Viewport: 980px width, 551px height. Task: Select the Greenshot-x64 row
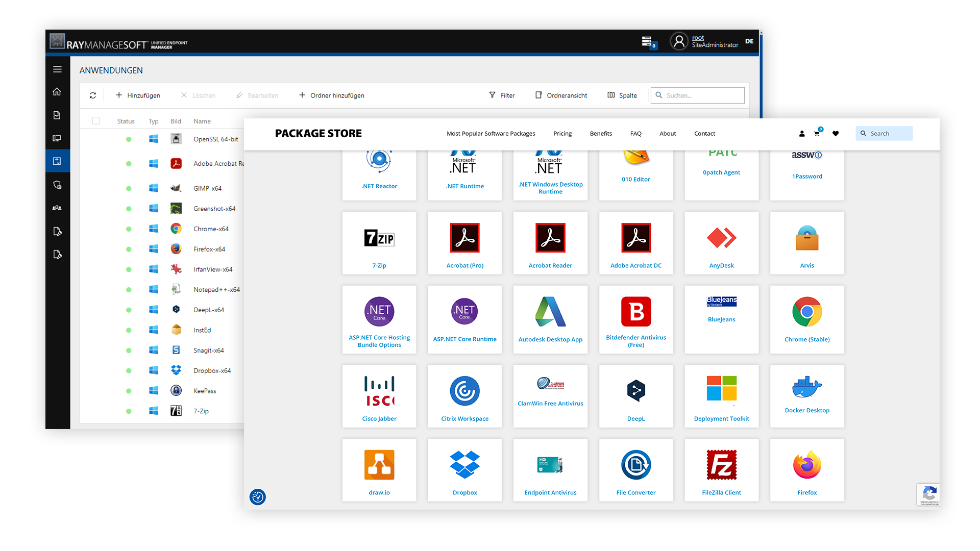coord(162,209)
